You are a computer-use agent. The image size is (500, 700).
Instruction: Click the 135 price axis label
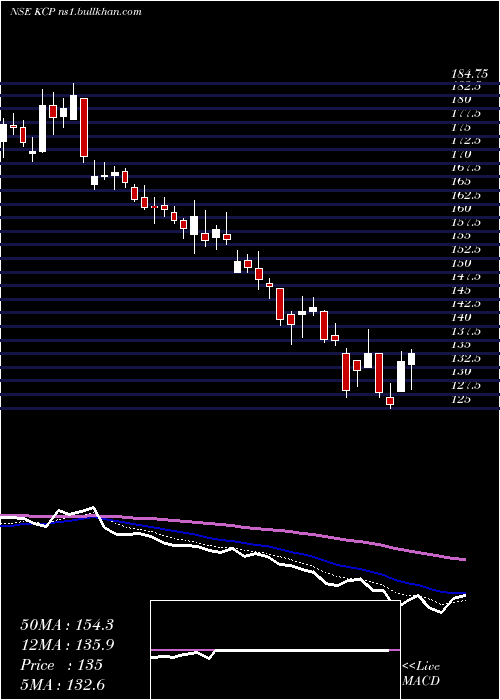click(460, 345)
